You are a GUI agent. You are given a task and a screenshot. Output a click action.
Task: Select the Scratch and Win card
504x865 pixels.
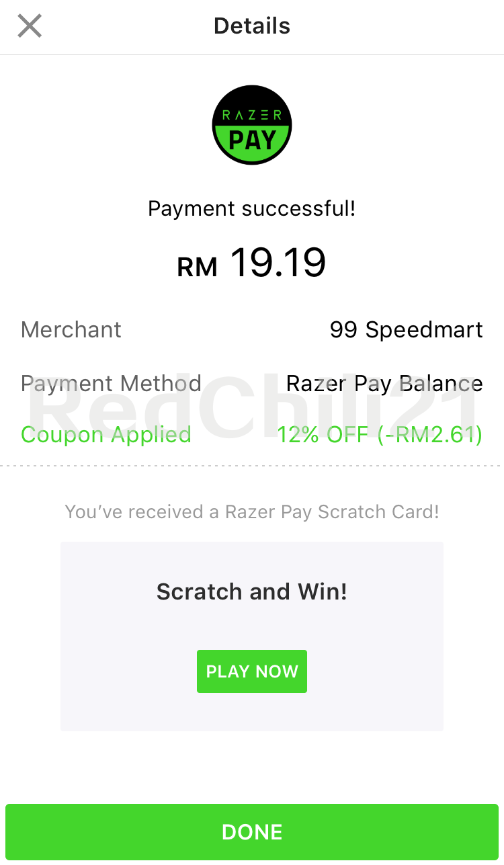tap(252, 636)
